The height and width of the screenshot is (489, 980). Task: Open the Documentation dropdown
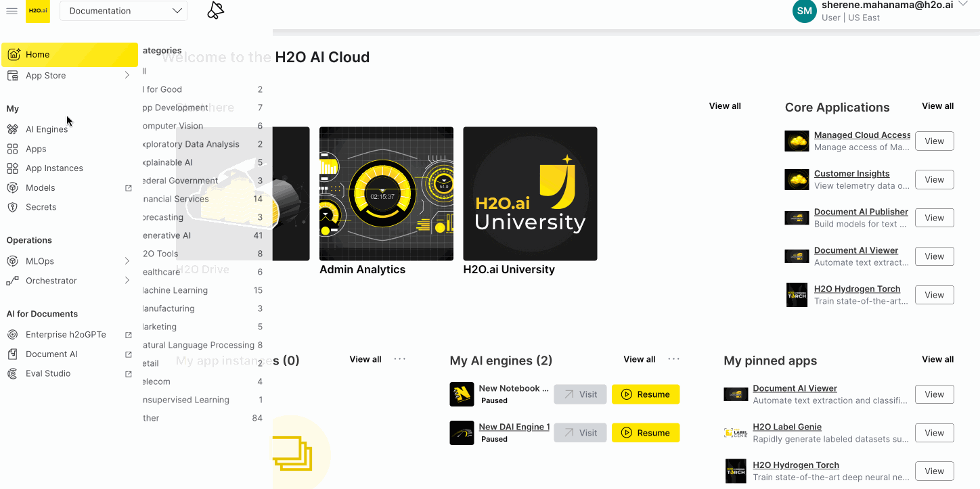[x=123, y=11]
